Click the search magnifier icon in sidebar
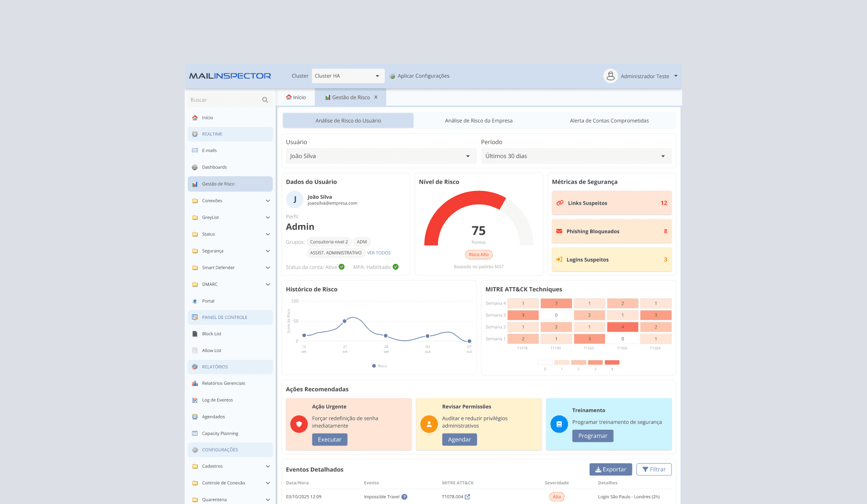This screenshot has width=867, height=504. click(x=265, y=100)
